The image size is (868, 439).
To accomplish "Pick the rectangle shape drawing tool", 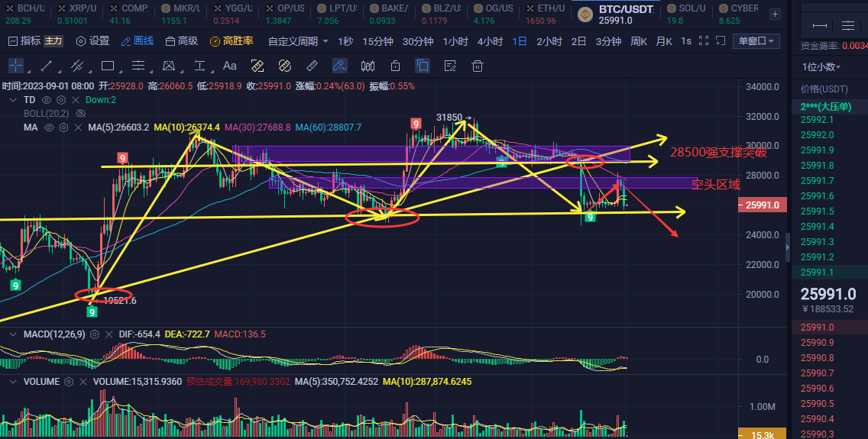I will point(108,66).
